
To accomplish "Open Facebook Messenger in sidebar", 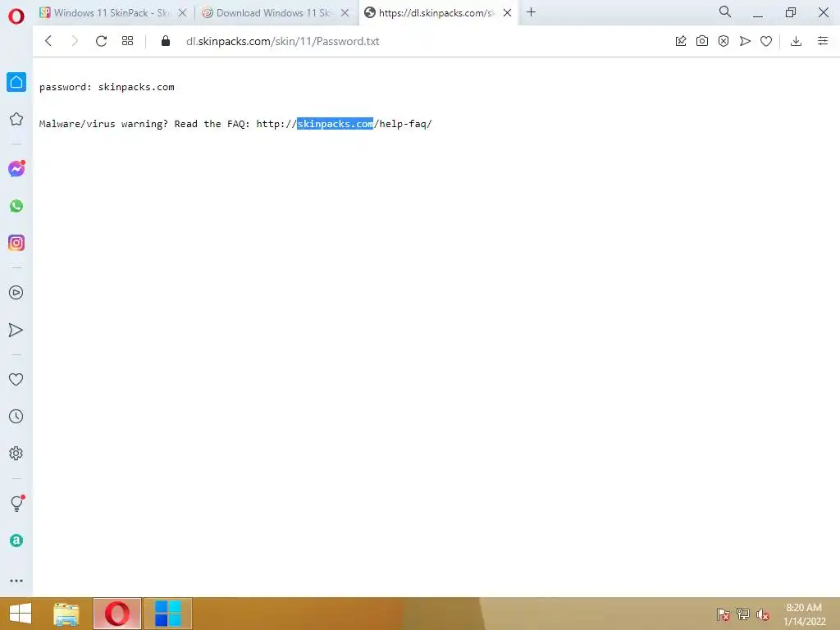I will point(16,169).
